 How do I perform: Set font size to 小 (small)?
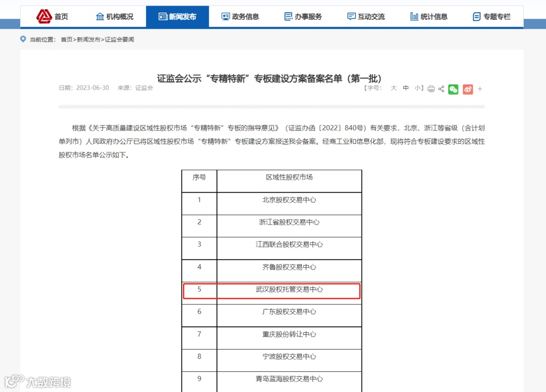point(418,88)
